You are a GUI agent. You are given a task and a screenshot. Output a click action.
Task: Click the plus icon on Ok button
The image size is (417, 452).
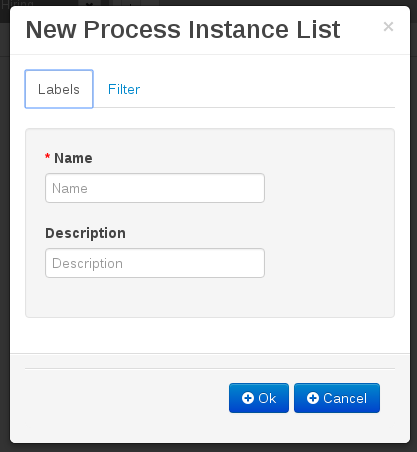[x=248, y=398]
